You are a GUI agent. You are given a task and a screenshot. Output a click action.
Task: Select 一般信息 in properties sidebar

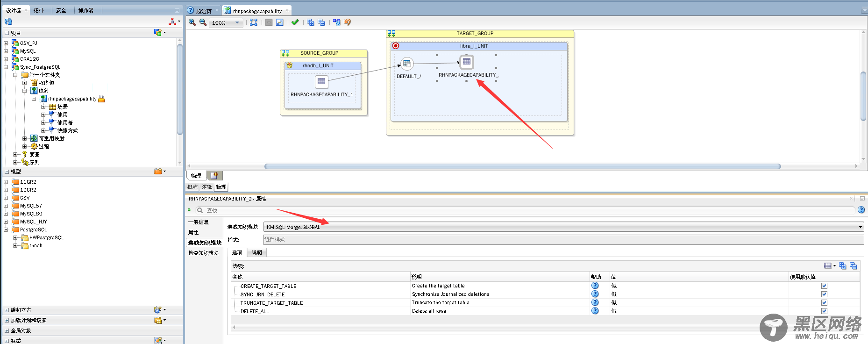[x=199, y=222]
